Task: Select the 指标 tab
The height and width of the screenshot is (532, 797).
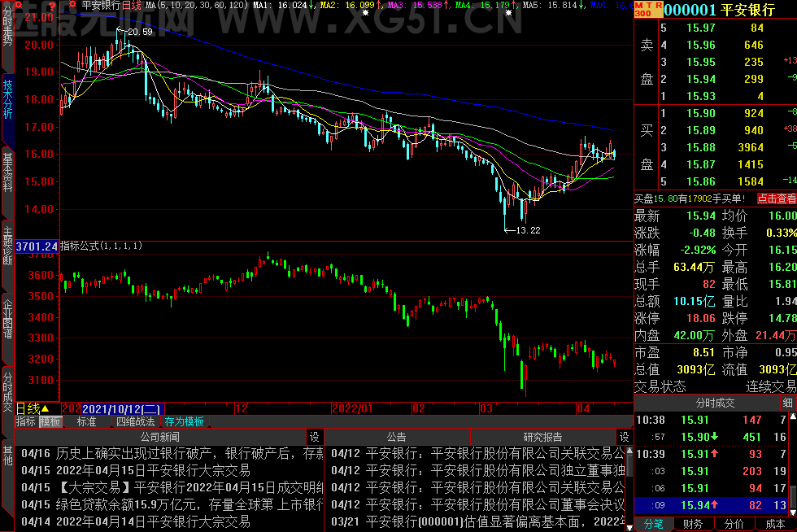Action: [x=25, y=421]
